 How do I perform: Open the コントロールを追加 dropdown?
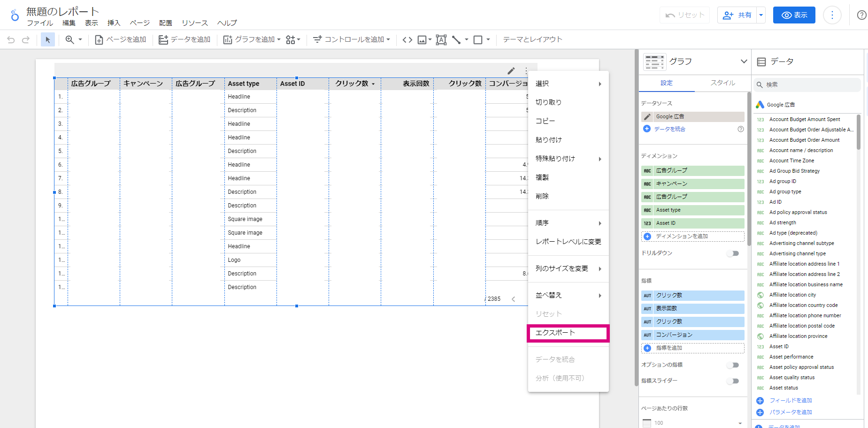351,40
